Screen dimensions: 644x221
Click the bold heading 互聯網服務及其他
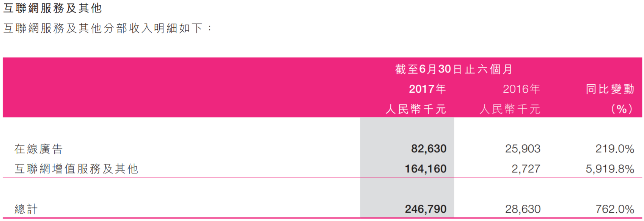tap(52, 8)
